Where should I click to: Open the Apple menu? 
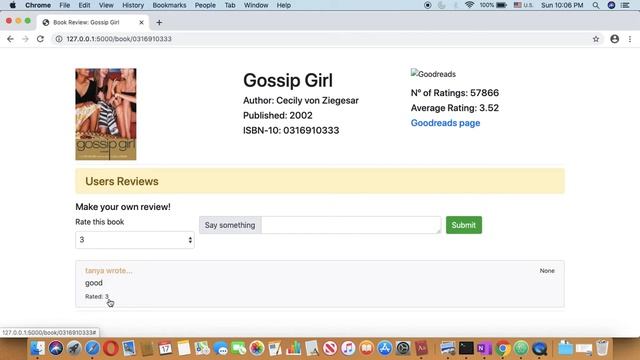coord(12,5)
